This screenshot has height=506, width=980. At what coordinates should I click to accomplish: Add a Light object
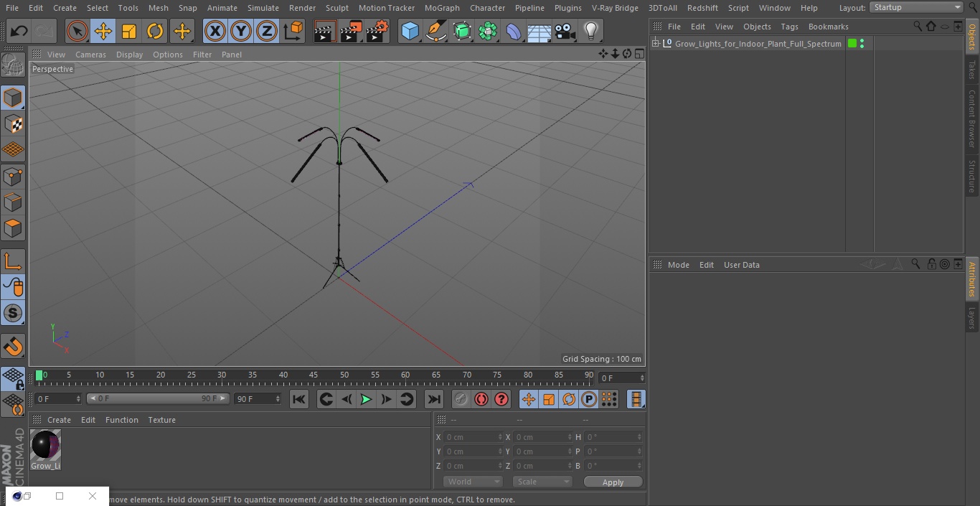coord(591,31)
